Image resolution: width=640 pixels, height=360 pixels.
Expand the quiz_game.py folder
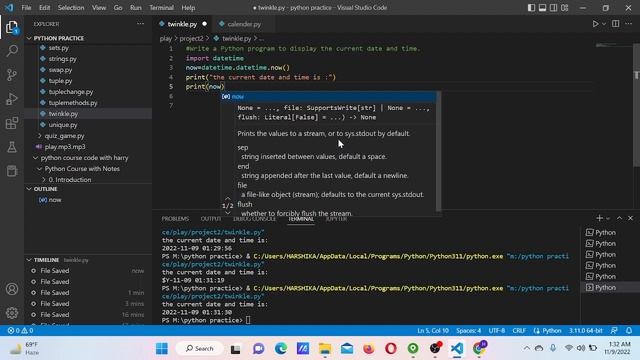point(64,136)
